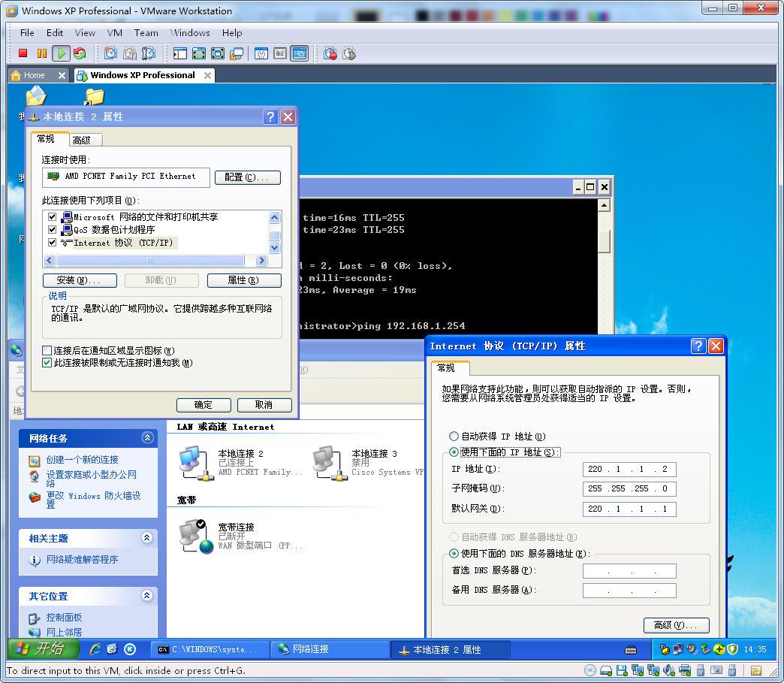
Task: Click the Replay recording toolbar icon
Action: (349, 53)
